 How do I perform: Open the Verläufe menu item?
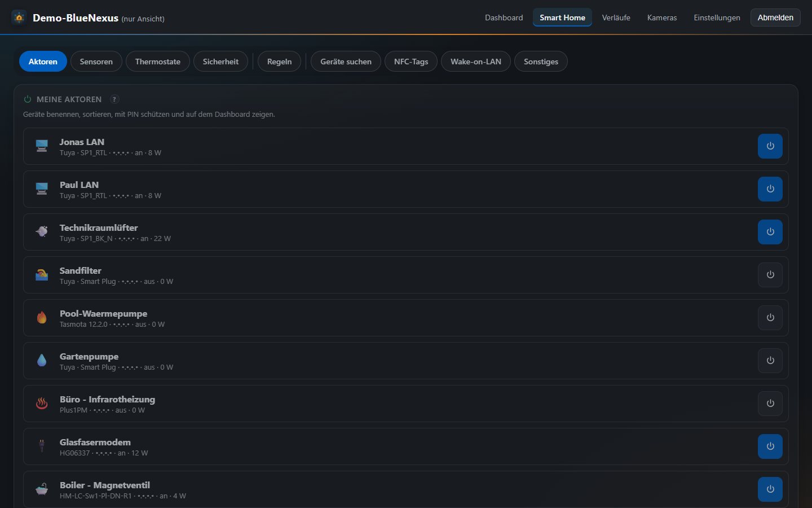(616, 17)
